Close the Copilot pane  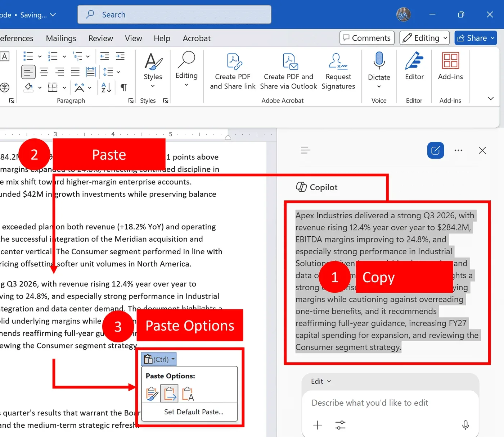[482, 150]
